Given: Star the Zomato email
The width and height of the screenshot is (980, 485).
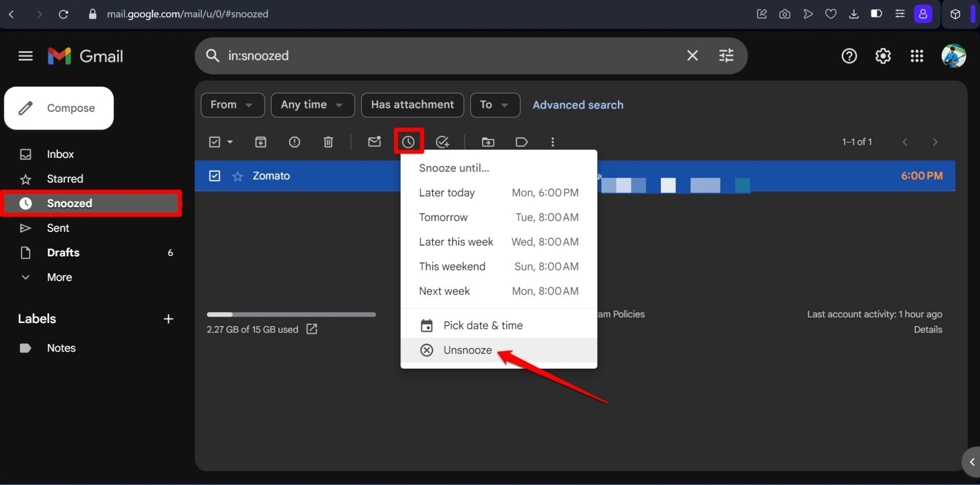Looking at the screenshot, I should [237, 176].
